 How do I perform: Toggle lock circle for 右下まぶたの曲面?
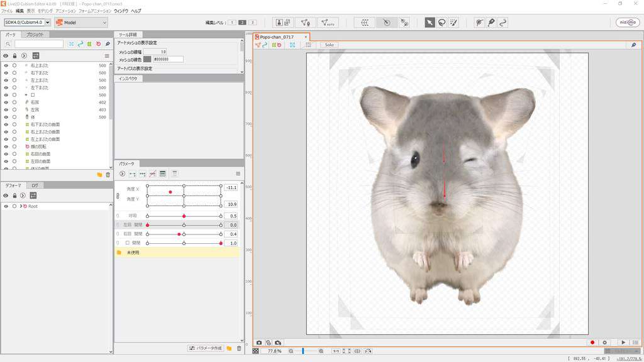pos(14,124)
